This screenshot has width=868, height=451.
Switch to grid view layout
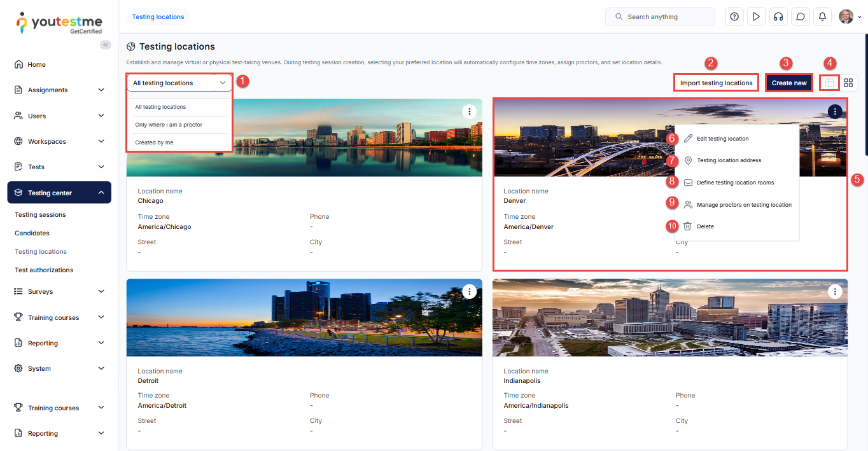(x=848, y=83)
